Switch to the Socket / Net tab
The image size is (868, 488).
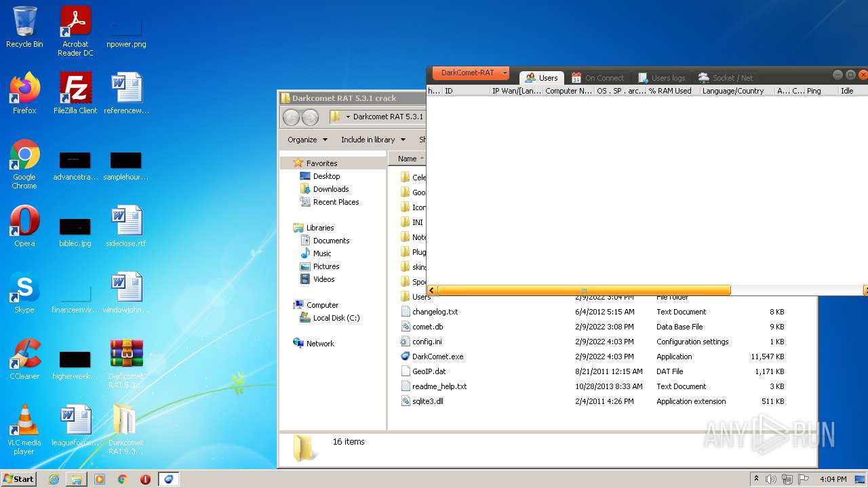click(x=726, y=78)
